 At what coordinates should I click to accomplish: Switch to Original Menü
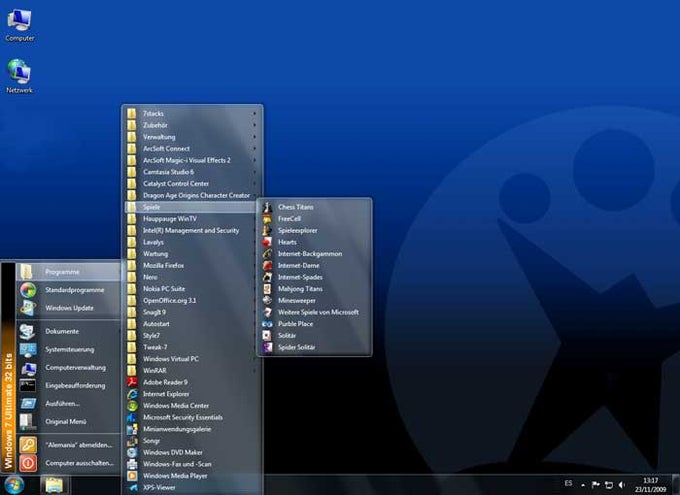coord(69,421)
